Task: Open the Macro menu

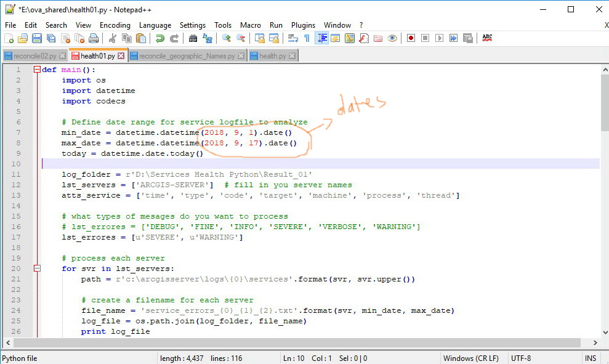Action: (251, 25)
